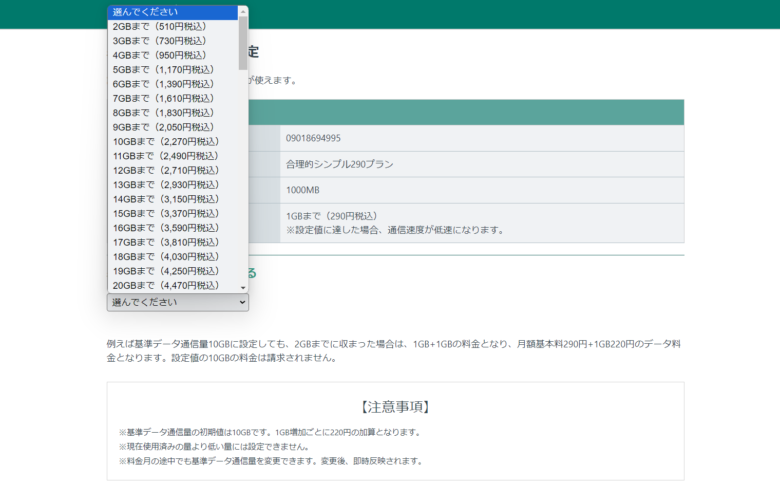Click the scroll-down arrow of option list
Image resolution: width=780 pixels, height=482 pixels.
(243, 288)
